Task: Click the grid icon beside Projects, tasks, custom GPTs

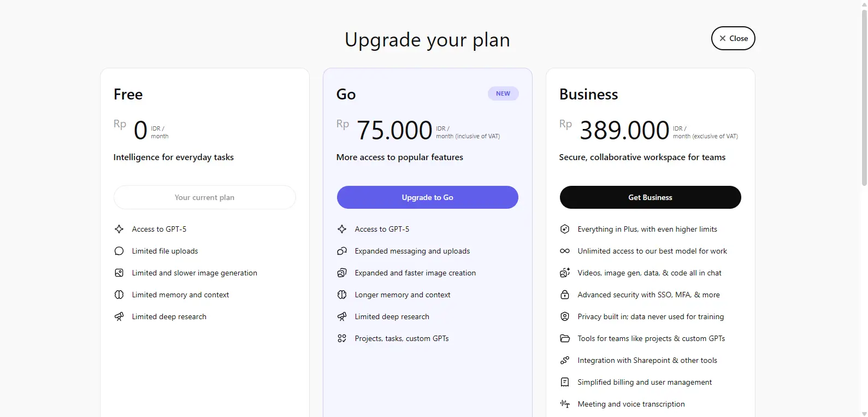Action: pyautogui.click(x=342, y=338)
